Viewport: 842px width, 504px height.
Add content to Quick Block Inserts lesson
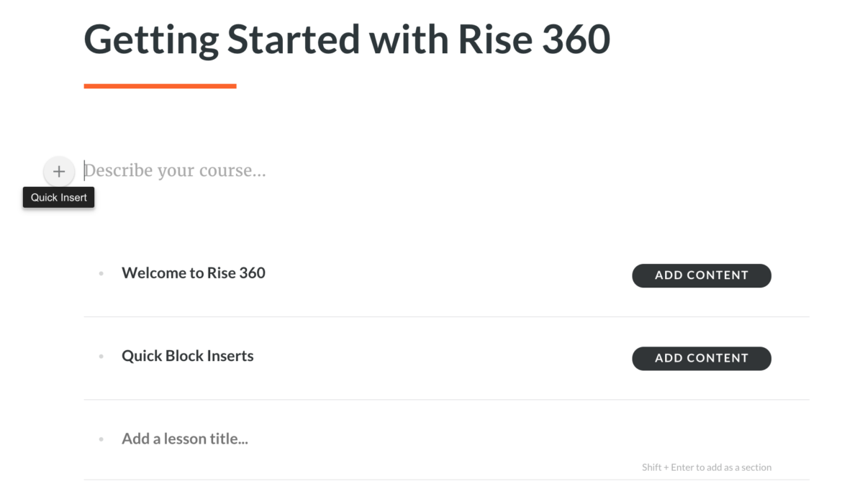[701, 358]
